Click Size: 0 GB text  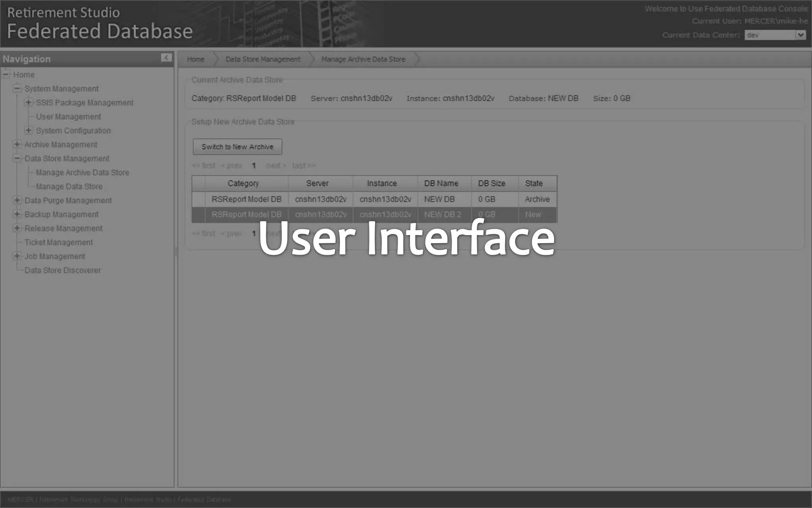coord(612,98)
